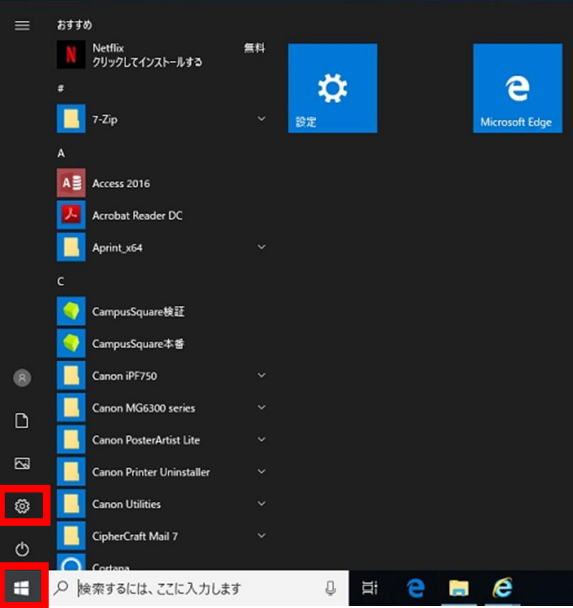Image resolution: width=573 pixels, height=608 pixels.
Task: Click the search magnifier icon
Action: tap(61, 588)
